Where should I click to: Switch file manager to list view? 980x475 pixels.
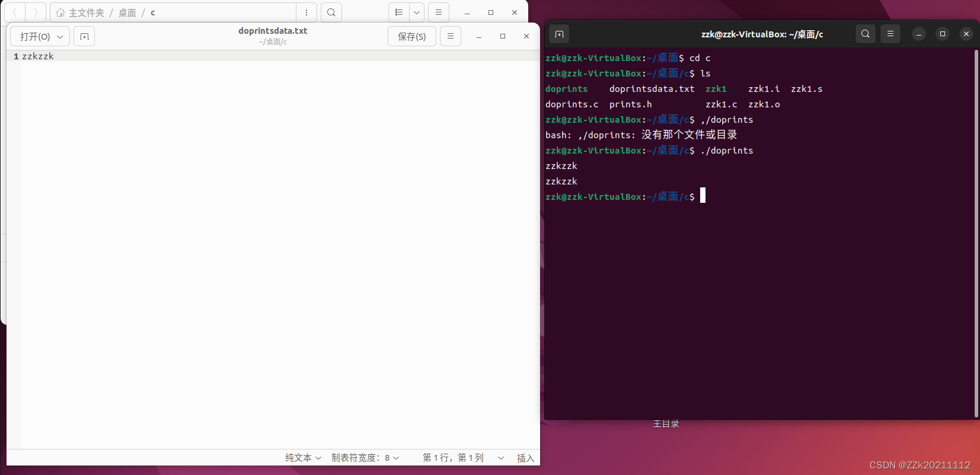point(399,12)
